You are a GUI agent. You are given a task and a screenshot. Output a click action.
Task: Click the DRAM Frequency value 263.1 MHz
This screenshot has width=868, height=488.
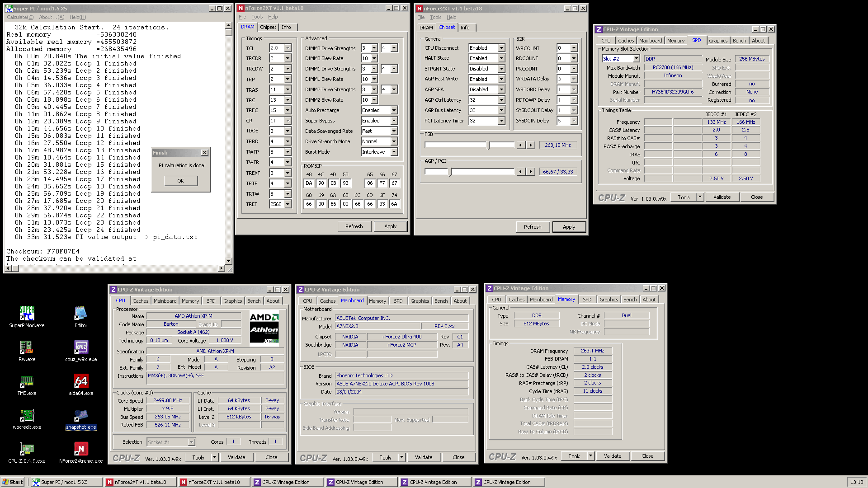click(x=592, y=351)
